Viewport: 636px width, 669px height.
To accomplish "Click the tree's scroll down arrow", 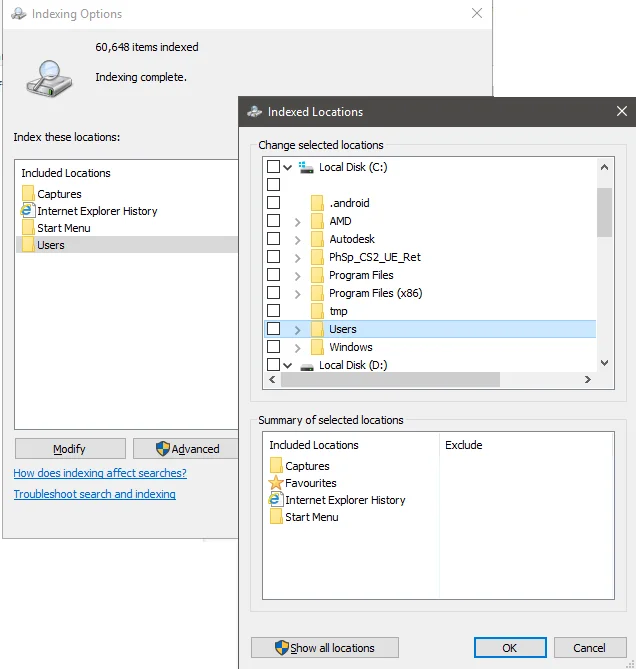I will click(x=604, y=363).
